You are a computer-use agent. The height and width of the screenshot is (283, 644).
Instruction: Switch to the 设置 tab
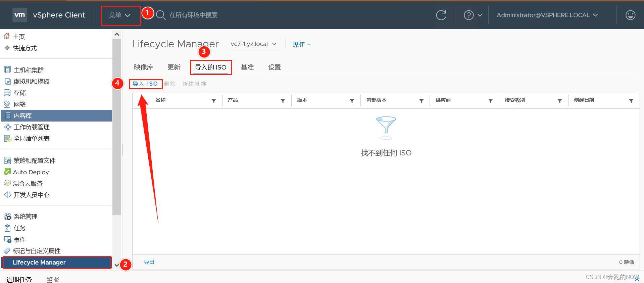click(275, 67)
